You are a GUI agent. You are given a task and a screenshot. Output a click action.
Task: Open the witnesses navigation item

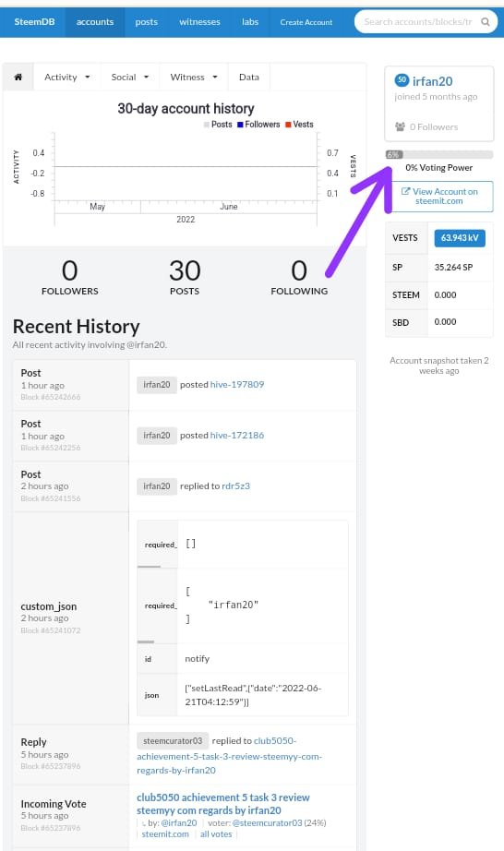click(199, 22)
